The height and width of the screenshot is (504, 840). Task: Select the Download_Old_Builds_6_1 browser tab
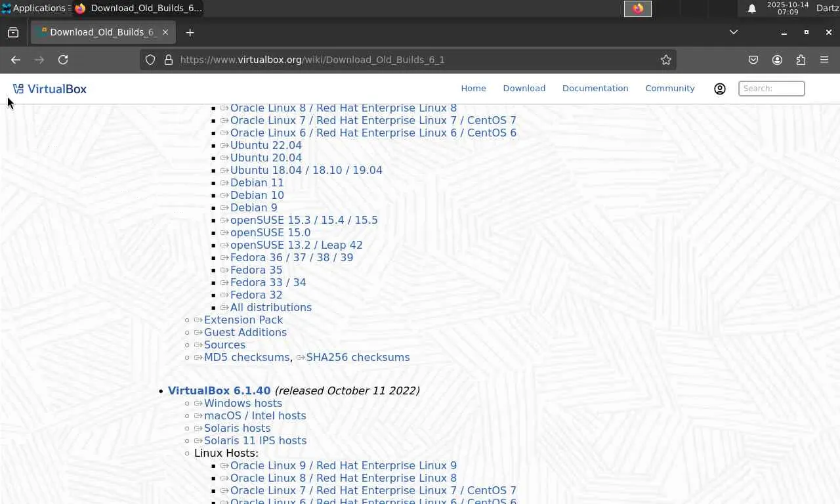104,32
